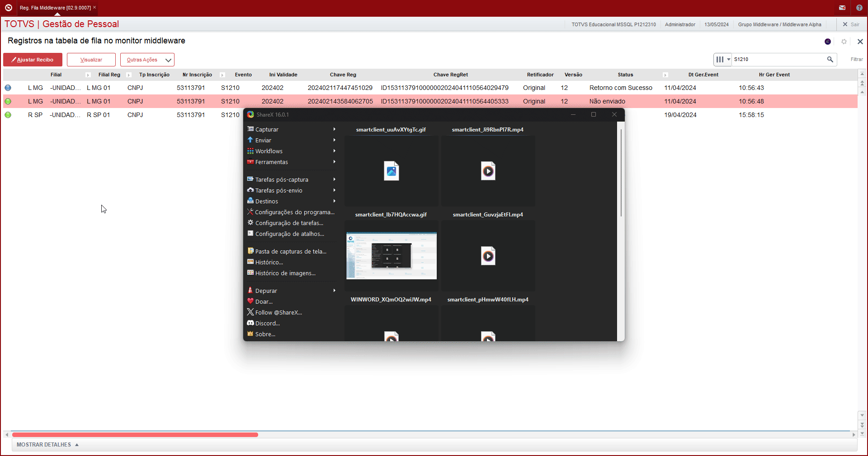Click the Discord logo icon

250,323
